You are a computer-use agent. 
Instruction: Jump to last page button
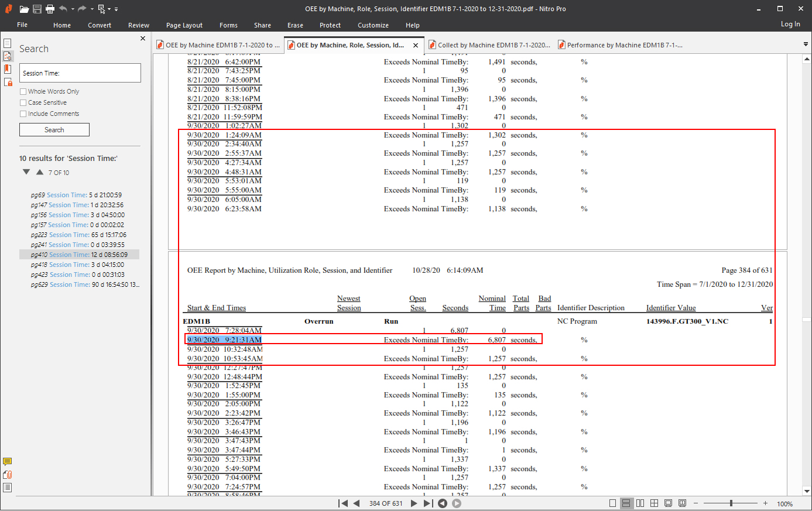pos(428,503)
